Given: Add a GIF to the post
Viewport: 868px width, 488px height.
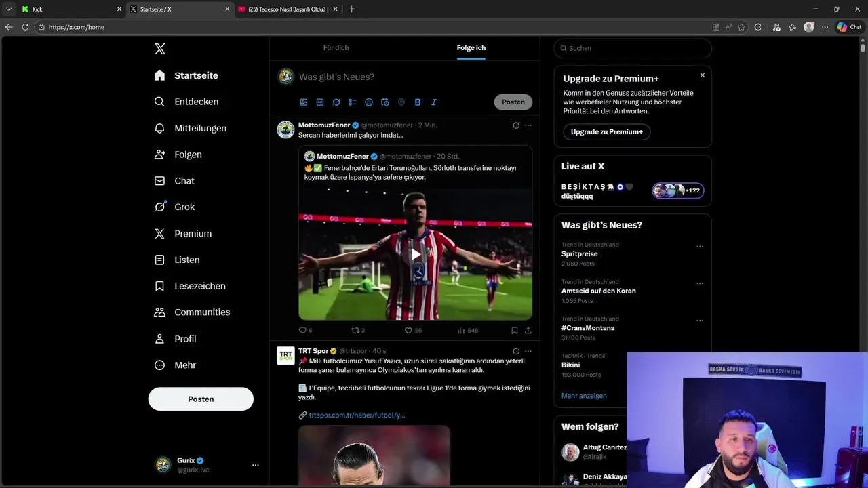Looking at the screenshot, I should (x=320, y=102).
